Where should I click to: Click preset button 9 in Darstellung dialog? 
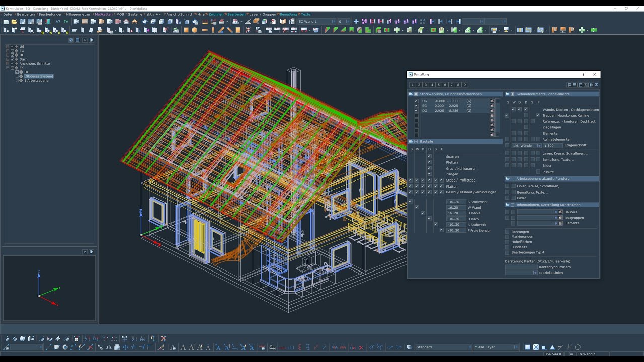pos(464,85)
